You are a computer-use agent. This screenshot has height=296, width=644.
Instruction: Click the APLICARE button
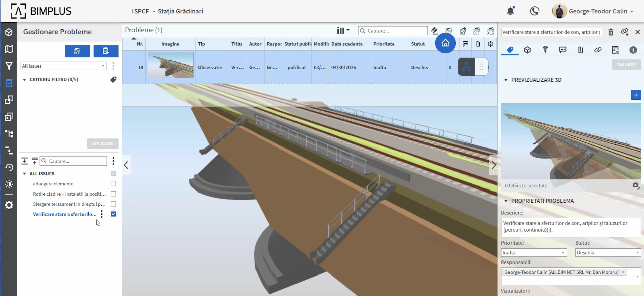click(103, 143)
